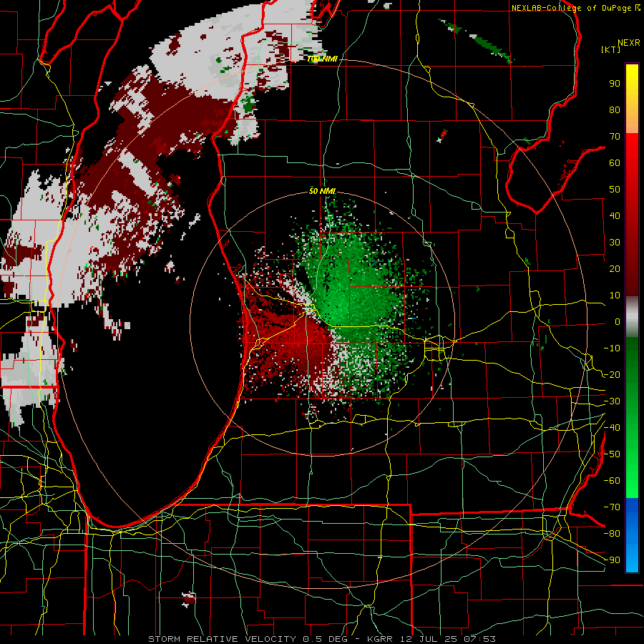The width and height of the screenshot is (644, 644).
Task: Click the 10 value on the velocity scale
Action: (615, 296)
